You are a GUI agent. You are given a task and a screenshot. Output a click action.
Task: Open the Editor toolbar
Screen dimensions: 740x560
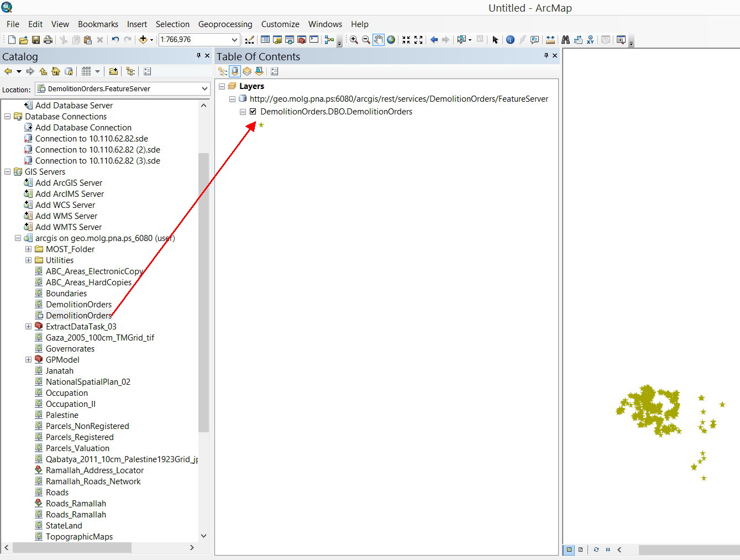pos(250,40)
